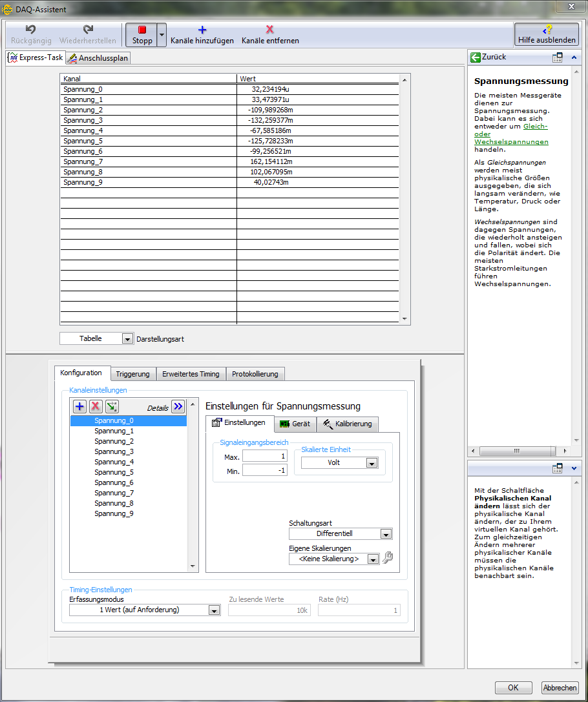
Task: Select Spannung_7 in the channel list
Action: coord(128,493)
